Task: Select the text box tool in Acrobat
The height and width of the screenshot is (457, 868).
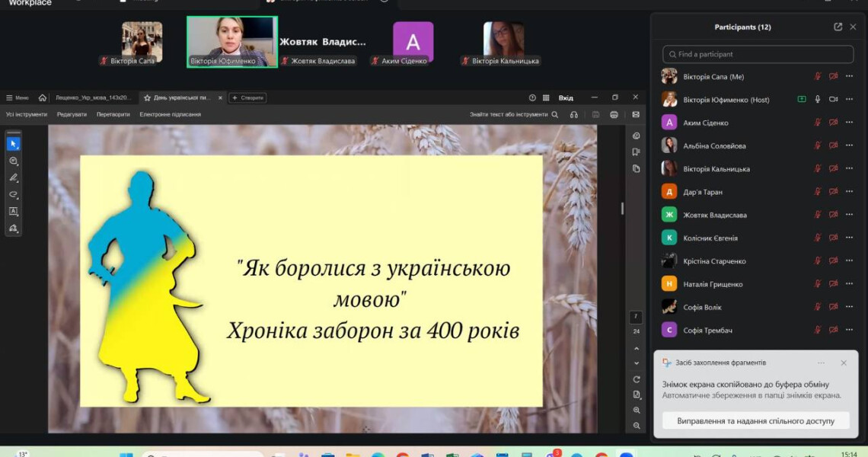Action: pos(13,212)
